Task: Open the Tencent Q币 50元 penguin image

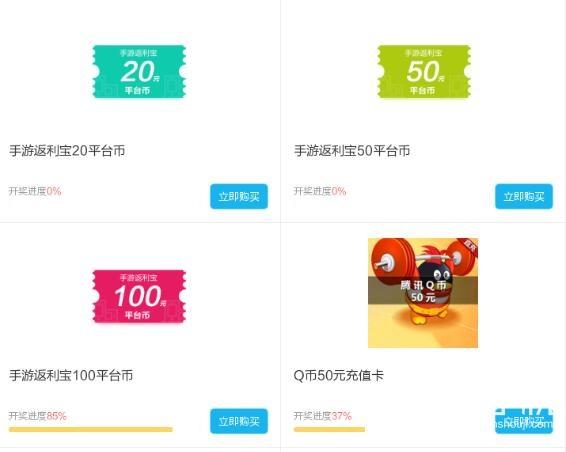Action: coord(423,293)
